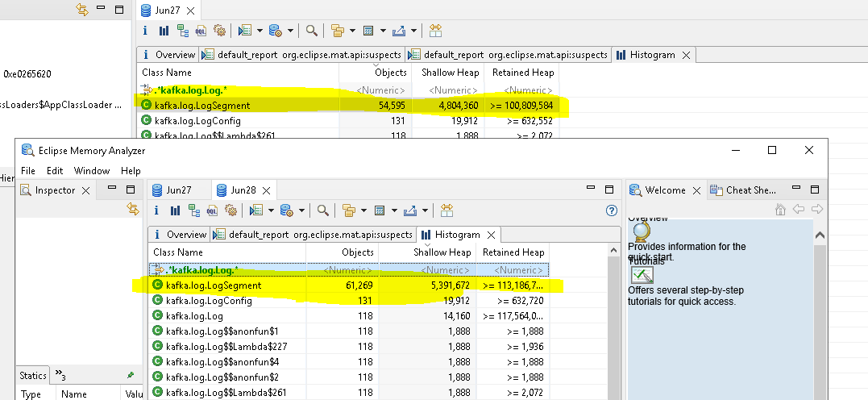Expand export dropdown arrow in back window toolbar
Viewport: 868px width, 400px height.
point(413,31)
